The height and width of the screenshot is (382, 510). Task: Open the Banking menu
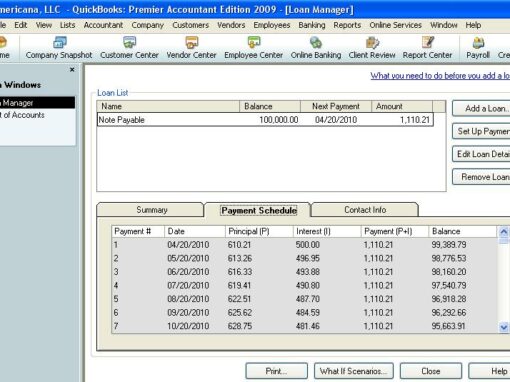tap(312, 25)
